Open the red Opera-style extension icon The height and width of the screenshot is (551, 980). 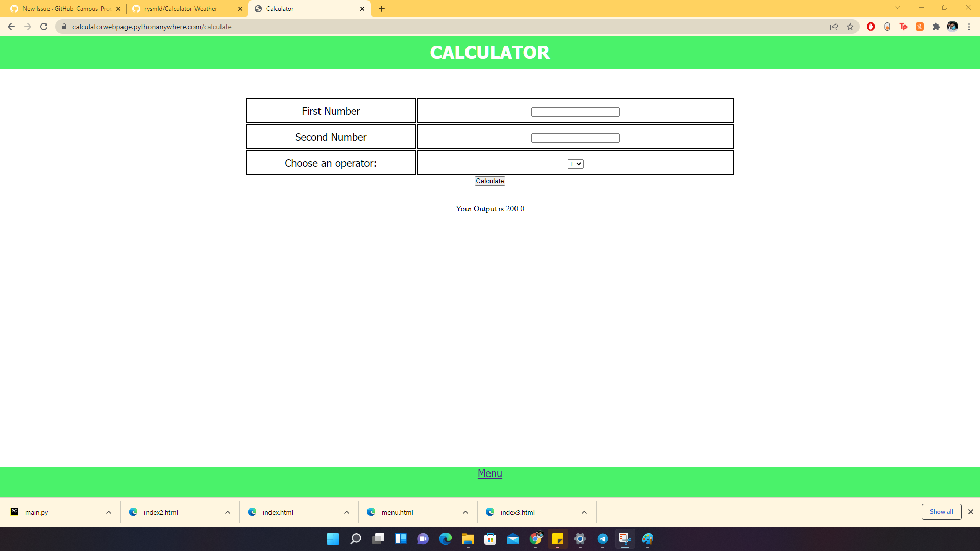pos(871,27)
